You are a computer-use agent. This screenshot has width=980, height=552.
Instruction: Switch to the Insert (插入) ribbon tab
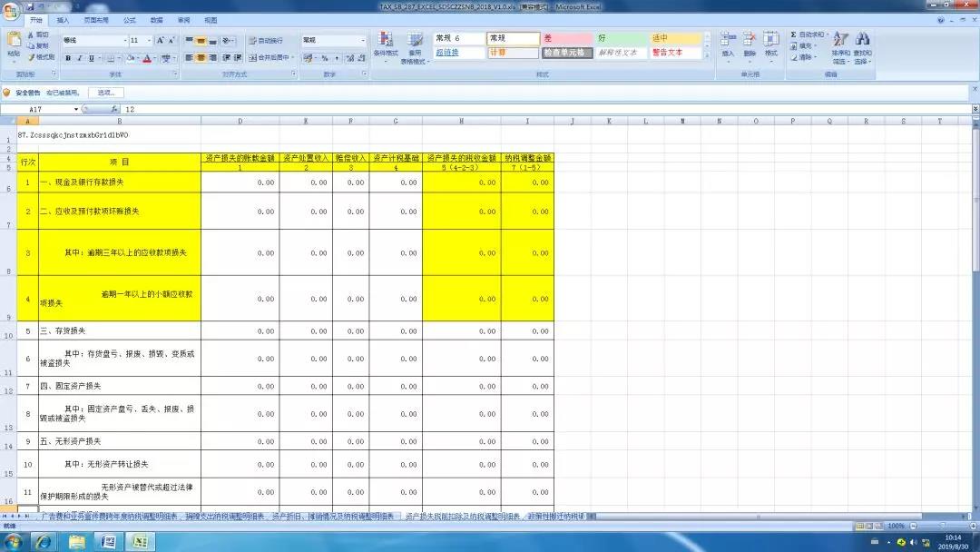pos(63,19)
